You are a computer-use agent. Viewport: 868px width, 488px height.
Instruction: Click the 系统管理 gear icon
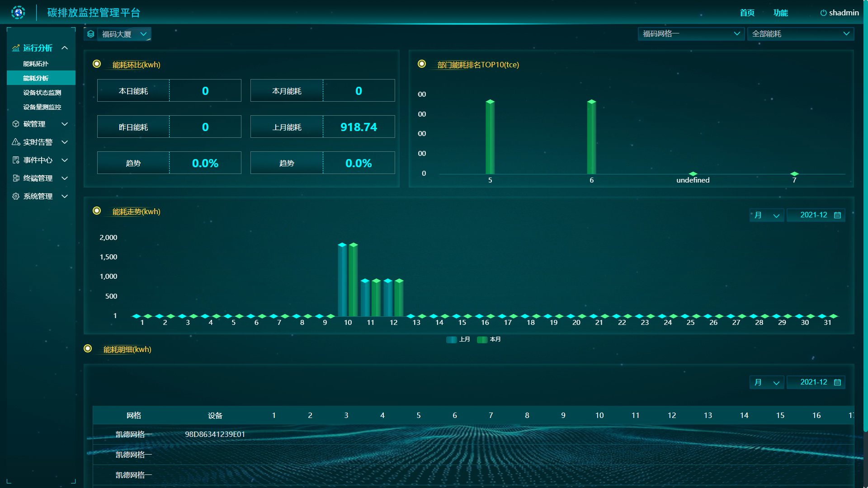16,196
